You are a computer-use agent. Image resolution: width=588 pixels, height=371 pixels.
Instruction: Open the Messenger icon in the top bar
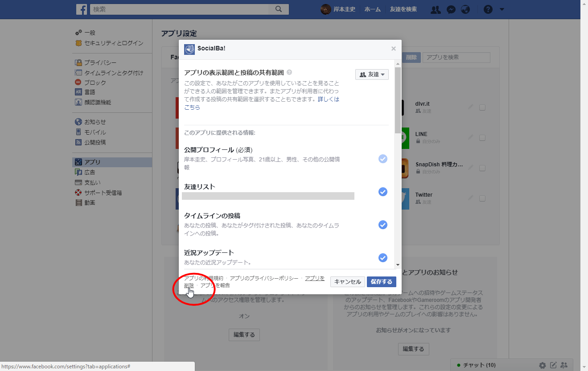coord(451,9)
